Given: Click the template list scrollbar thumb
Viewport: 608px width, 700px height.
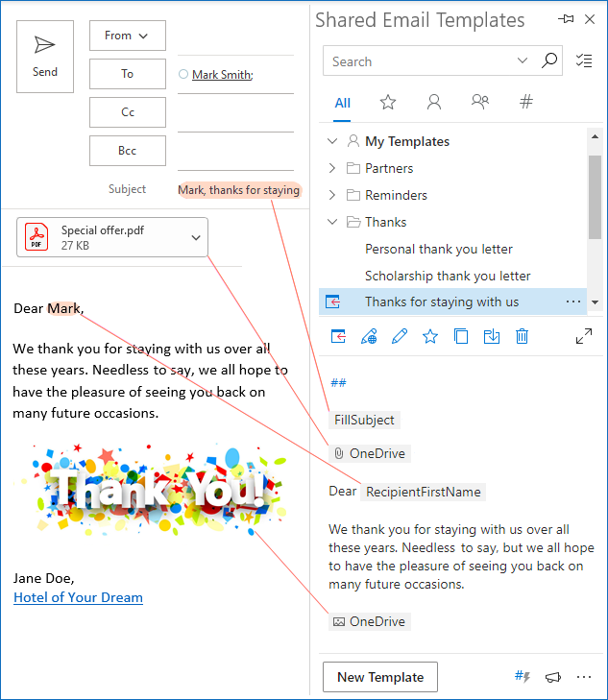Looking at the screenshot, I should point(595,197).
